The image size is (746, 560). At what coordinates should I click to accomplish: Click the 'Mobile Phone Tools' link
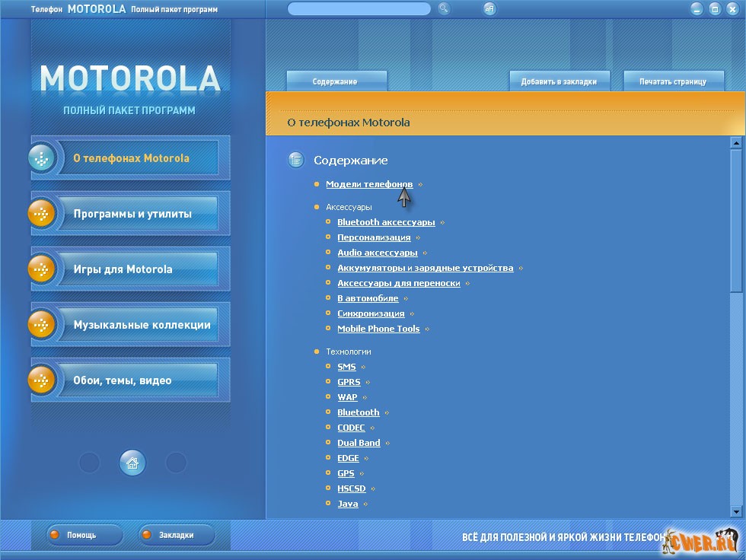pyautogui.click(x=378, y=329)
